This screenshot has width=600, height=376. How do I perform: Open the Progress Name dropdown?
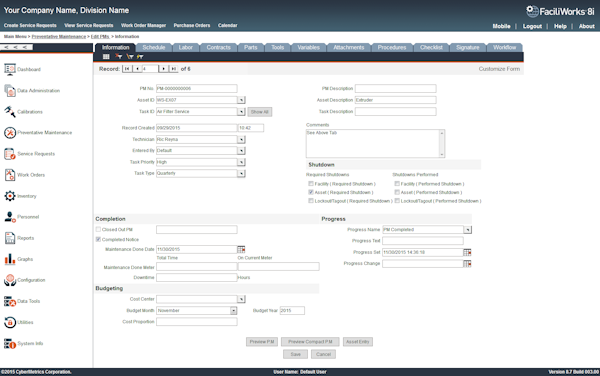click(x=468, y=230)
